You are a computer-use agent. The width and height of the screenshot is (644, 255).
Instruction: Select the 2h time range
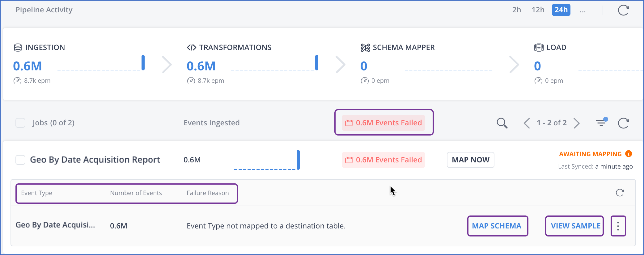pos(516,10)
